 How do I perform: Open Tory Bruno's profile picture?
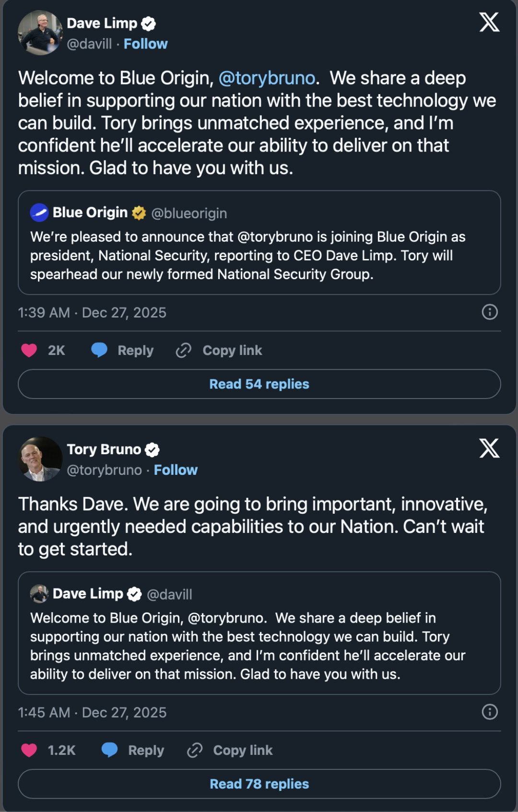(40, 459)
